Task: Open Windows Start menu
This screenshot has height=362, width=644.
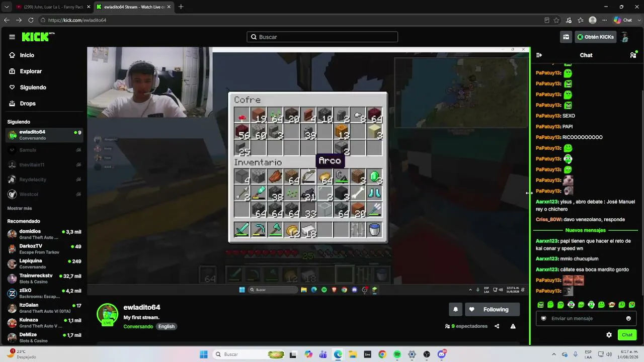Action: (204, 354)
